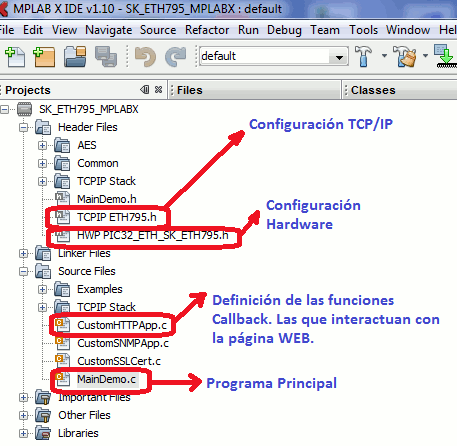
Task: Open the Run menu
Action: tap(248, 30)
